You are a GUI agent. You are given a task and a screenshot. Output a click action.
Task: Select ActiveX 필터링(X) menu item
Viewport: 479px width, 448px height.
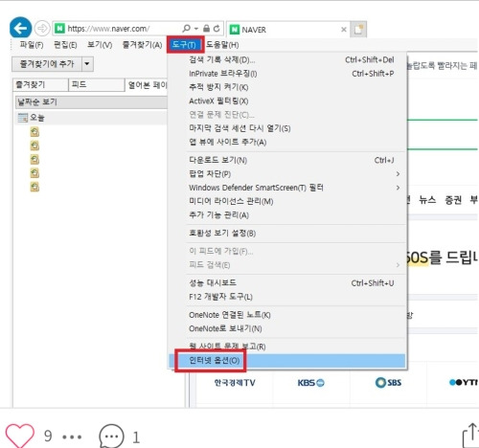pyautogui.click(x=287, y=101)
